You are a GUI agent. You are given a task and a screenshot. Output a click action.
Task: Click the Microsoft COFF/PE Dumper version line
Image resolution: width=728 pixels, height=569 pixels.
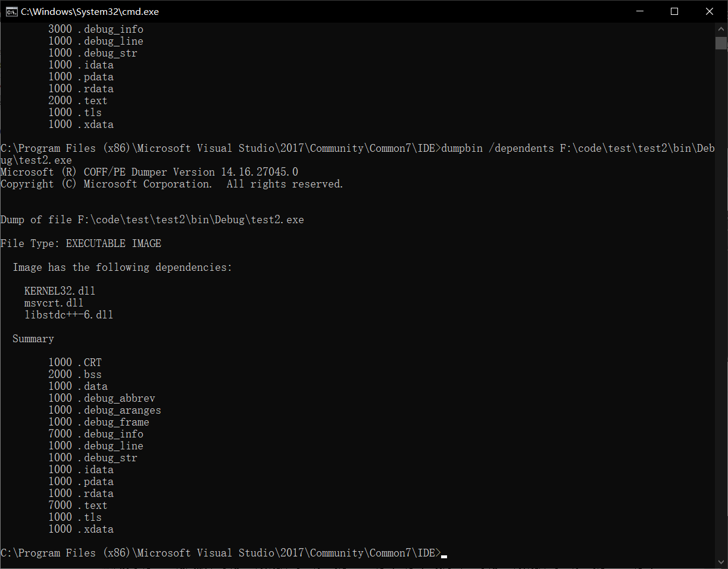tap(149, 171)
